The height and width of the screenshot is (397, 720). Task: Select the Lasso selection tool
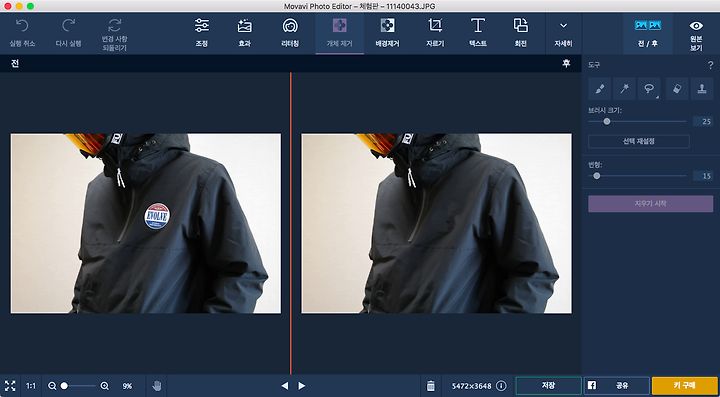649,89
